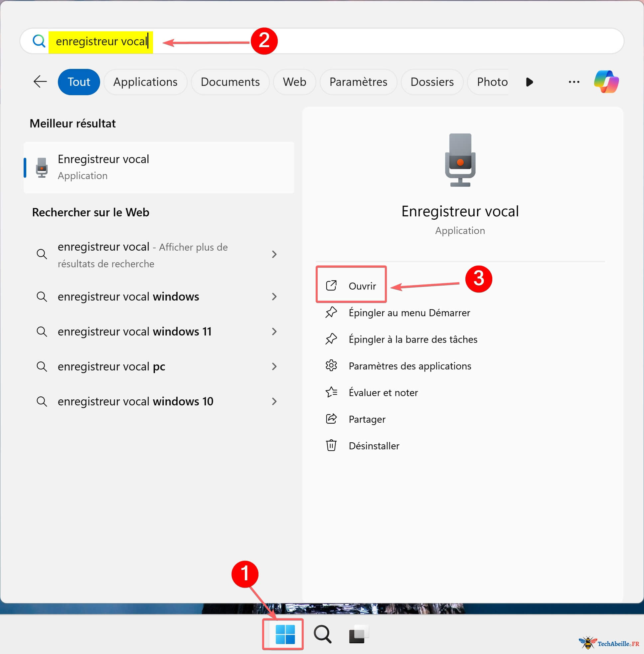
Task: Open Task View from the taskbar
Action: (359, 634)
